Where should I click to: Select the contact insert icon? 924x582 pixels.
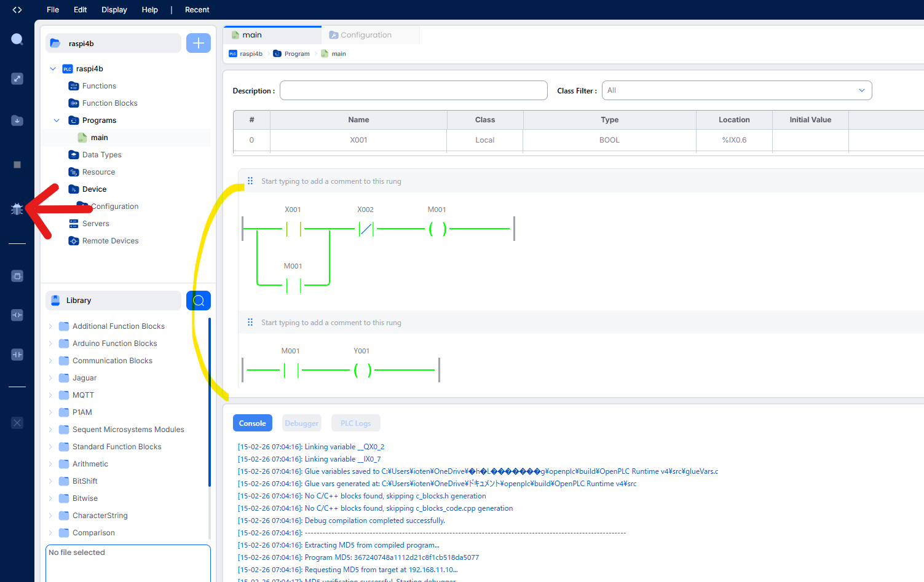point(17,355)
